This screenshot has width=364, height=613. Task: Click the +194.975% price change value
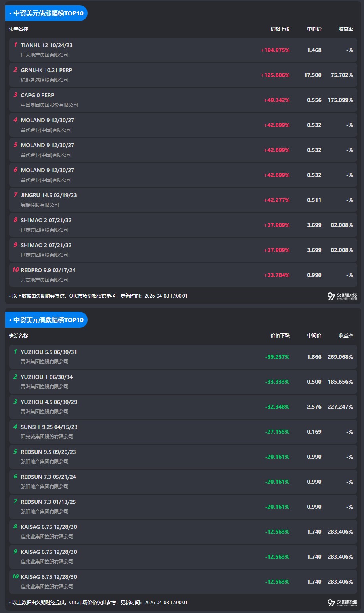click(x=275, y=50)
